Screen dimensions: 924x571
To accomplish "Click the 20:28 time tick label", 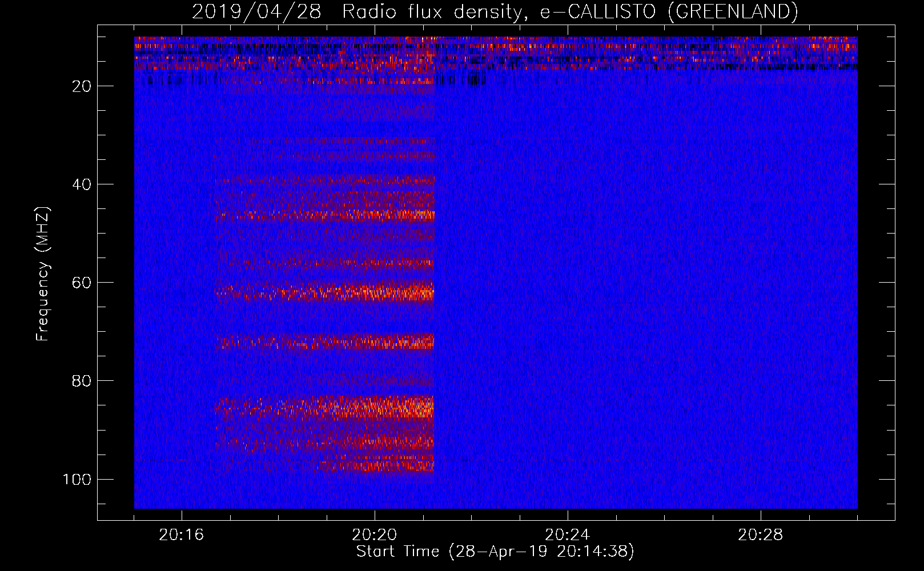I will click(x=760, y=535).
